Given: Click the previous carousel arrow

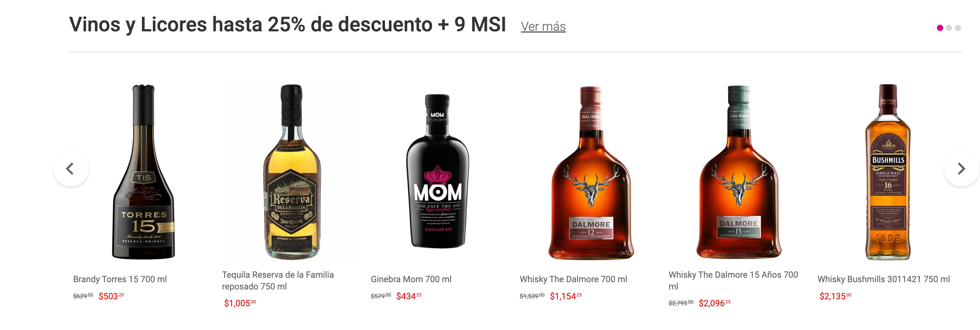Looking at the screenshot, I should (x=71, y=169).
